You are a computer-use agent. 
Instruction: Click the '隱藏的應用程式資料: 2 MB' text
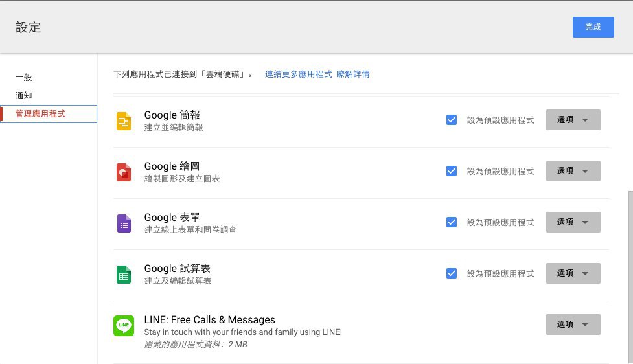(x=196, y=344)
